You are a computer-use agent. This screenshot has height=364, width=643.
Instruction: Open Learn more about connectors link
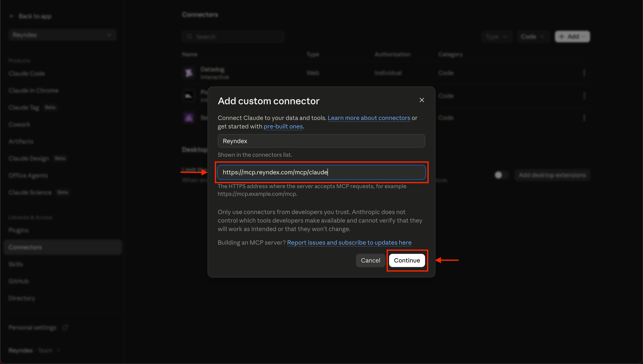pos(369,118)
